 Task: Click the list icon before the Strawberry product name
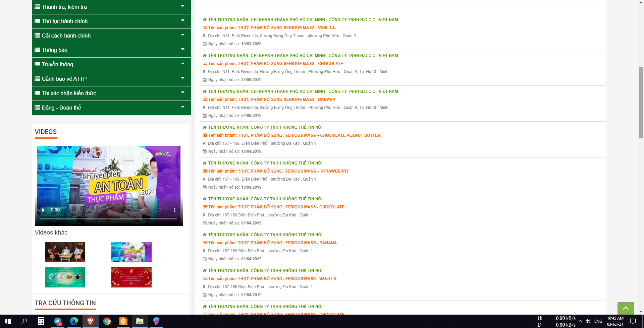205,171
